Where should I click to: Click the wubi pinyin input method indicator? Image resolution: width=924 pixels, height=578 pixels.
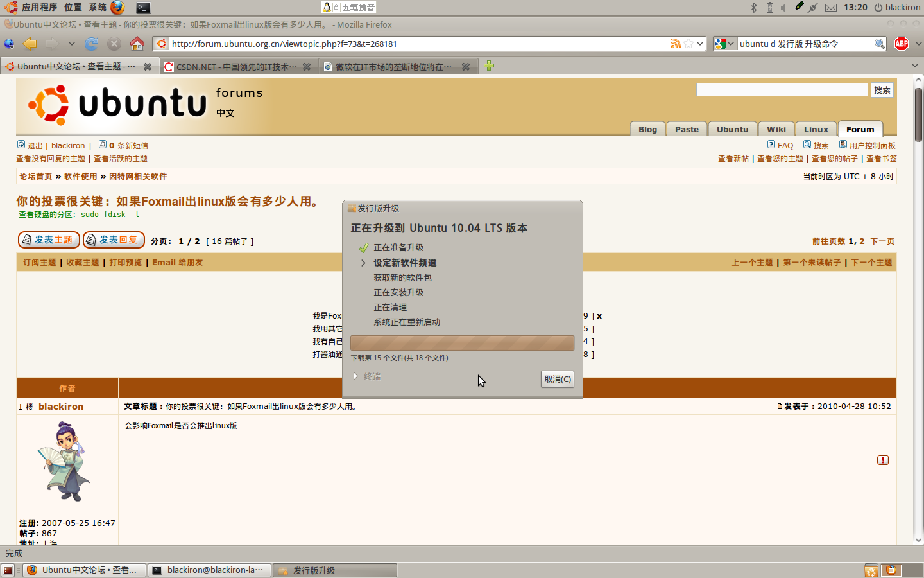pos(348,7)
